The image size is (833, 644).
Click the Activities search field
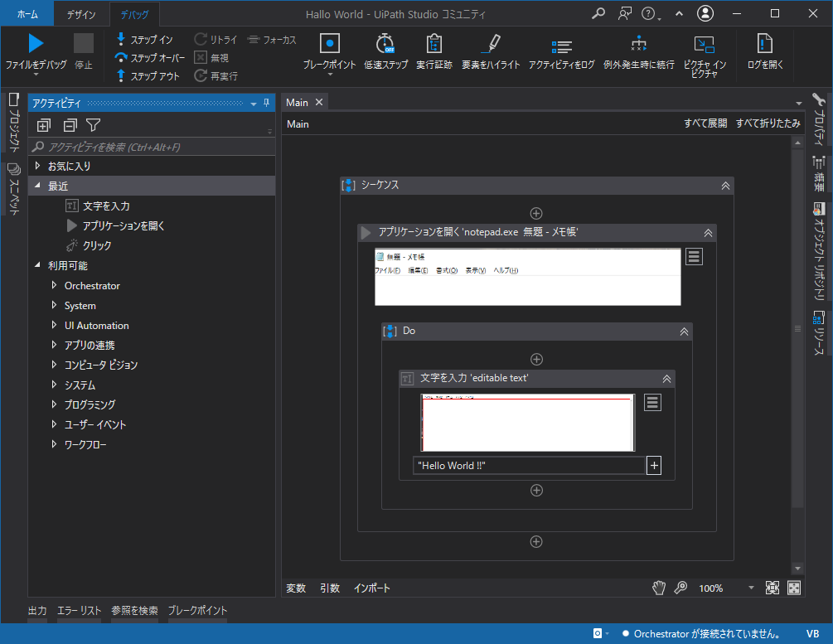pos(152,148)
